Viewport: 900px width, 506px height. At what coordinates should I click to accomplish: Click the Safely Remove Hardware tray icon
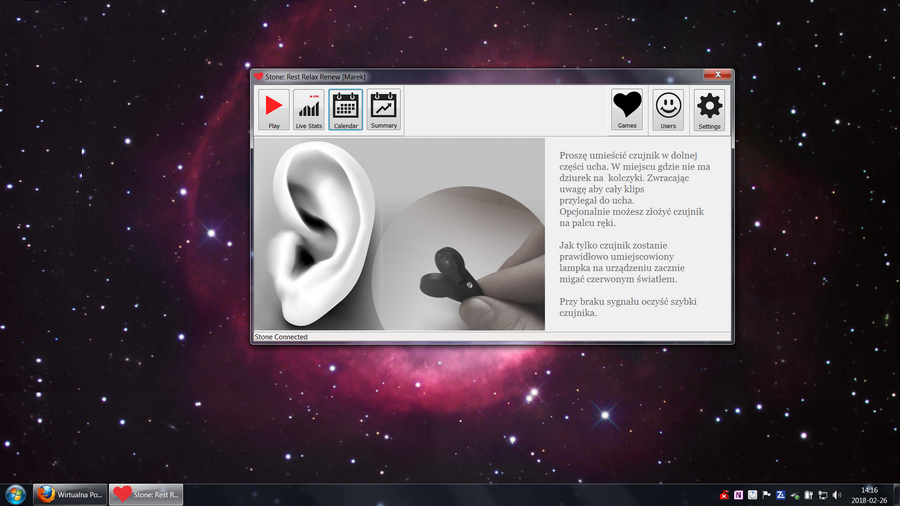[x=794, y=495]
